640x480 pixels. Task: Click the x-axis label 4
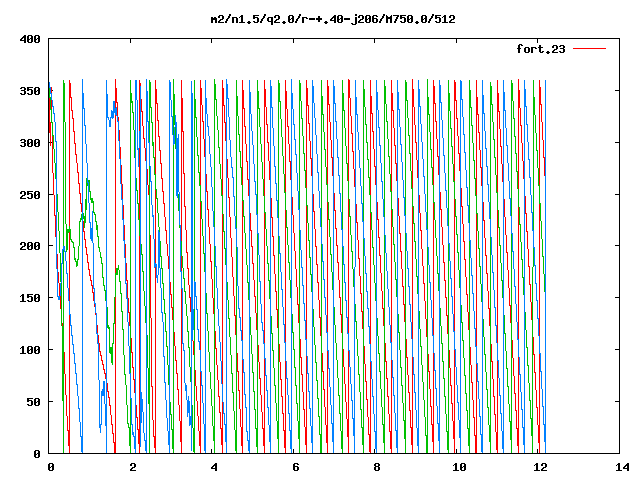214,467
